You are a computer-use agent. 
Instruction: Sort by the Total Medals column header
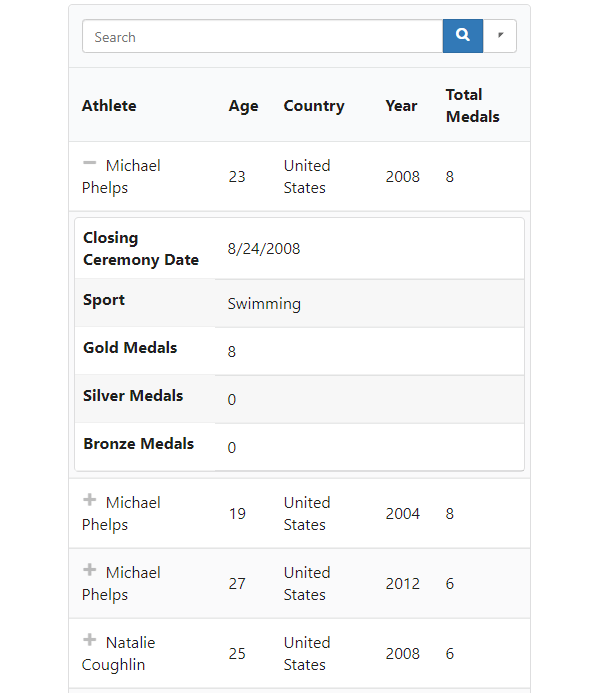coord(472,105)
